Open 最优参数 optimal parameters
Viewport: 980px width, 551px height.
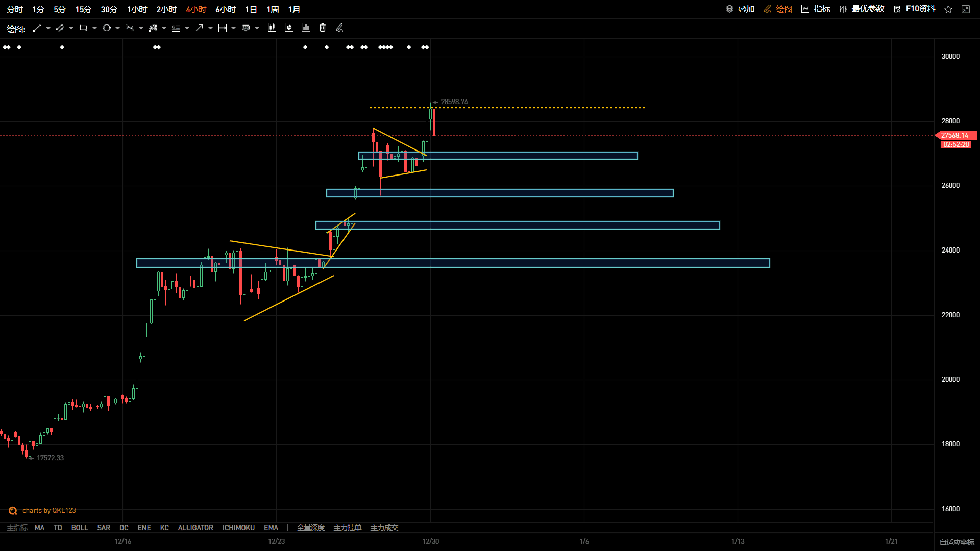pos(862,9)
